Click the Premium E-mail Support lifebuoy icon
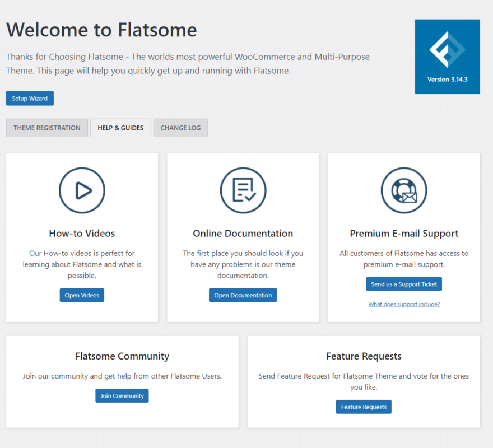The height and width of the screenshot is (448, 493). coord(403,190)
